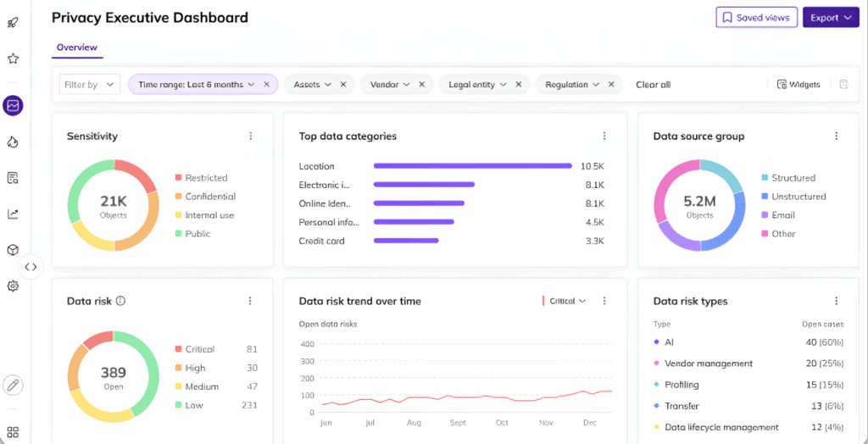Open the Data source group three-dot menu

click(x=836, y=136)
